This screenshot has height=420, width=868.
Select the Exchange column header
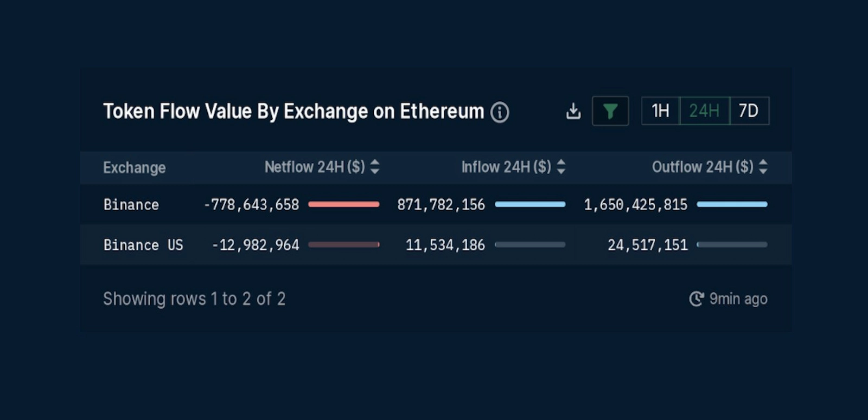click(x=134, y=167)
